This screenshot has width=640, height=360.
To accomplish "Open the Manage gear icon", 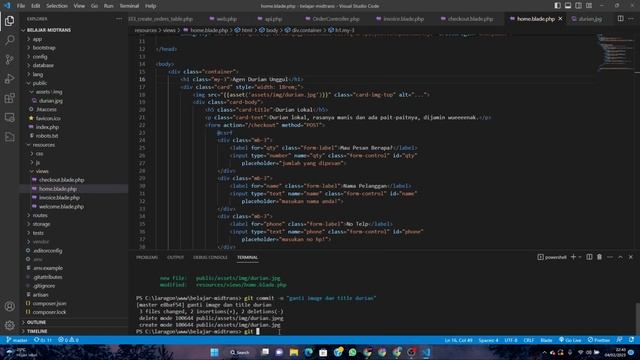I will coord(9,325).
